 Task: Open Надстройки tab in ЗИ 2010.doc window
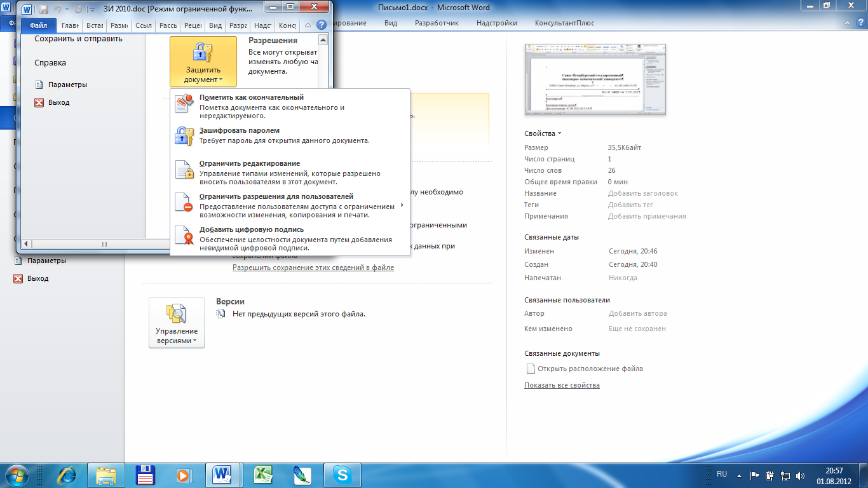(x=262, y=25)
